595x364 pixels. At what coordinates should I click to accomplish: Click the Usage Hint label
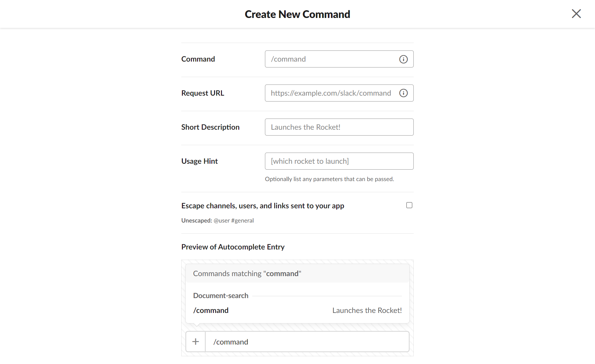(199, 161)
